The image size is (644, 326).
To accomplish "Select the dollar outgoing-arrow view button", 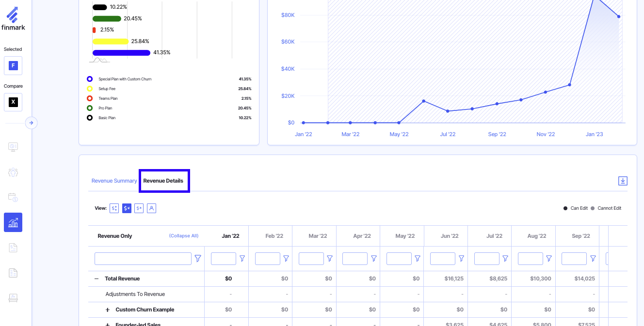I will (139, 208).
